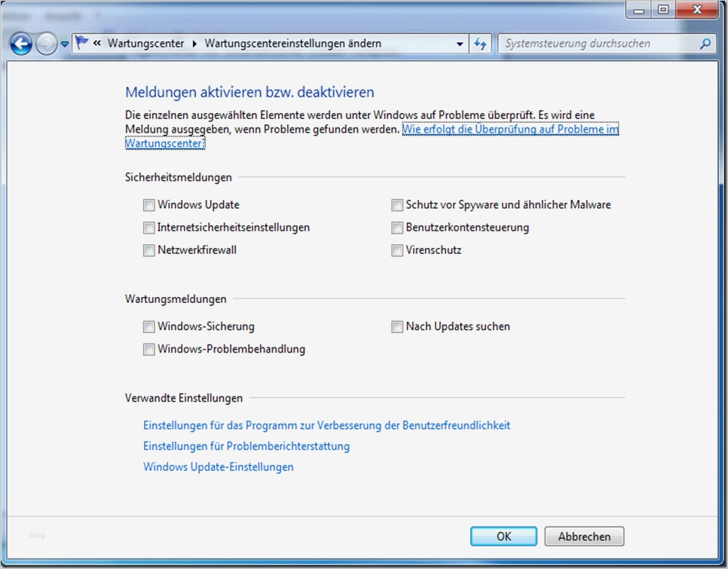
Task: Confirm changes with the OK button
Action: [503, 536]
